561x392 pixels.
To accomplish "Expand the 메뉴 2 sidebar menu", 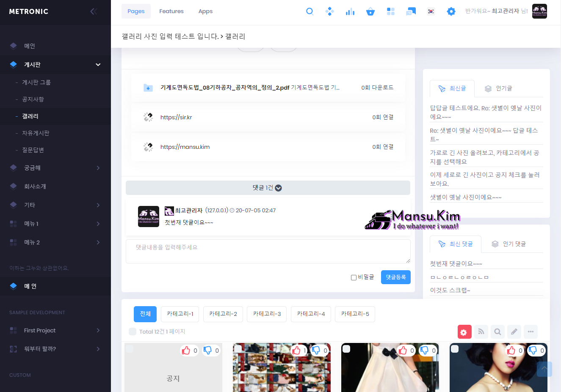I will click(55, 242).
